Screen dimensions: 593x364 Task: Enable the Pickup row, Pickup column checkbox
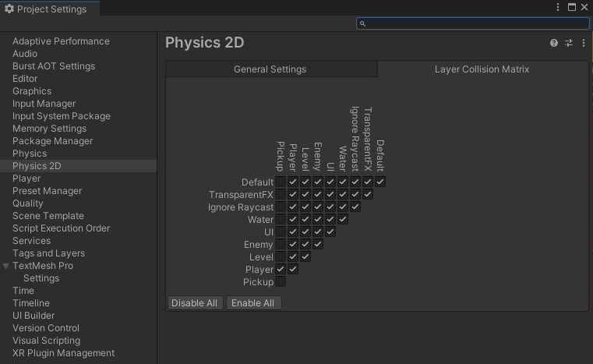tap(281, 281)
